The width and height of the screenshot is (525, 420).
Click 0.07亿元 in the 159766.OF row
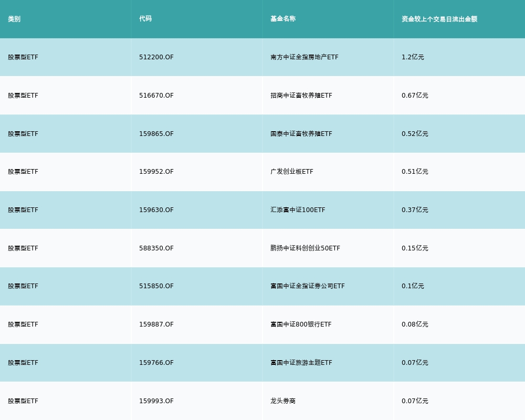click(415, 363)
